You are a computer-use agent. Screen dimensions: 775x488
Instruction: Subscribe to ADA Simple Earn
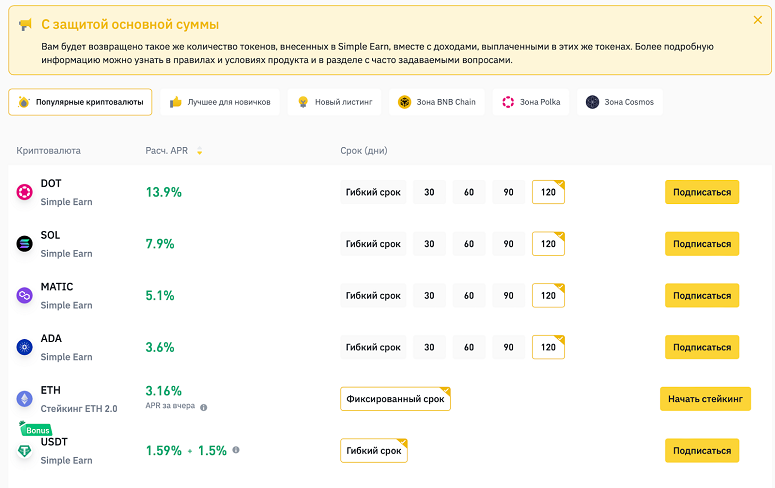(702, 347)
